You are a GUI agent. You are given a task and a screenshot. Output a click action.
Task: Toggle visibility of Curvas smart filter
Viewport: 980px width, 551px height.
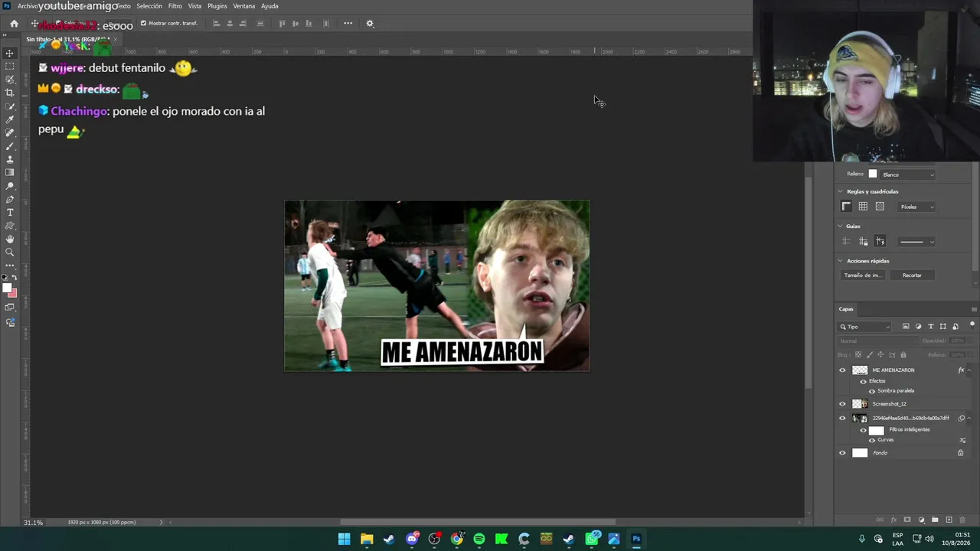click(872, 440)
